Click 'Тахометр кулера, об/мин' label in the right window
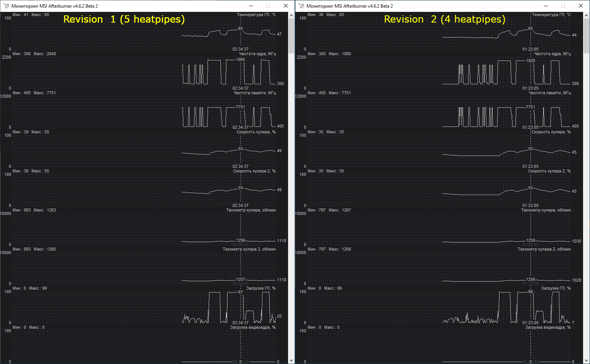The width and height of the screenshot is (590, 364). pyautogui.click(x=546, y=210)
